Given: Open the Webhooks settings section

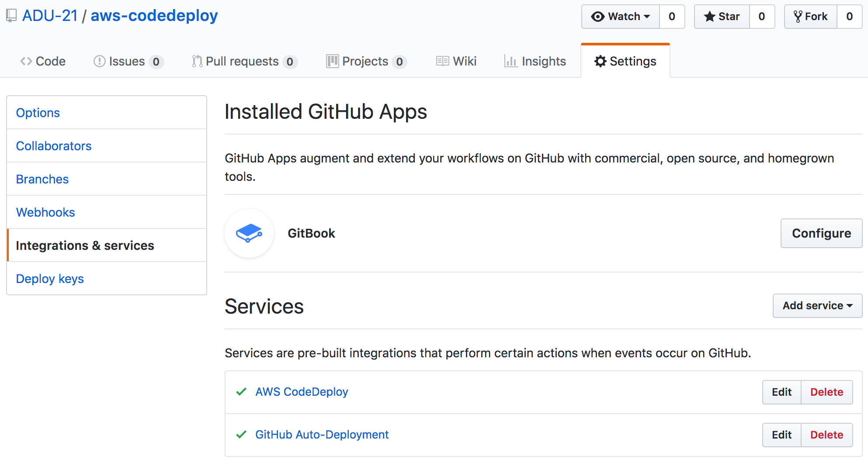Looking at the screenshot, I should [45, 212].
